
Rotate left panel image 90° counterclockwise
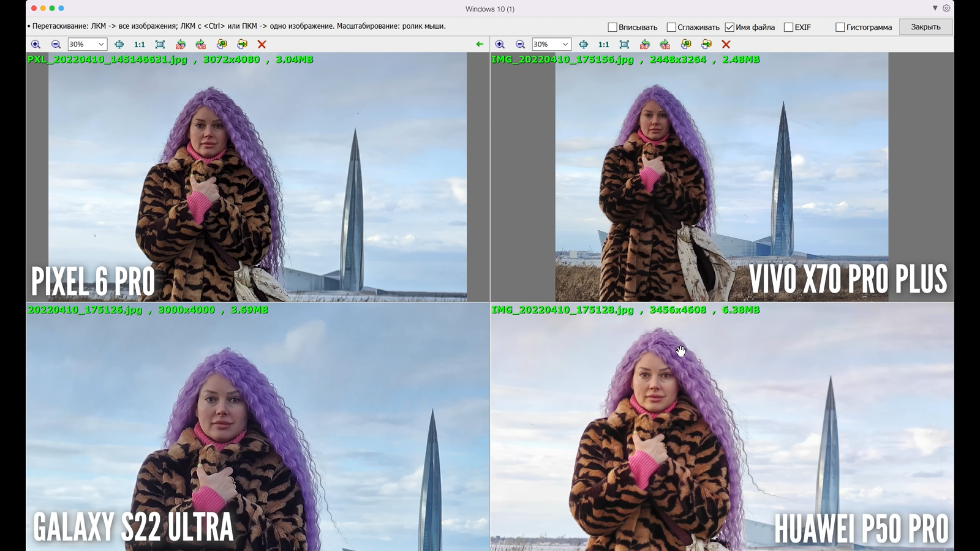[x=180, y=44]
